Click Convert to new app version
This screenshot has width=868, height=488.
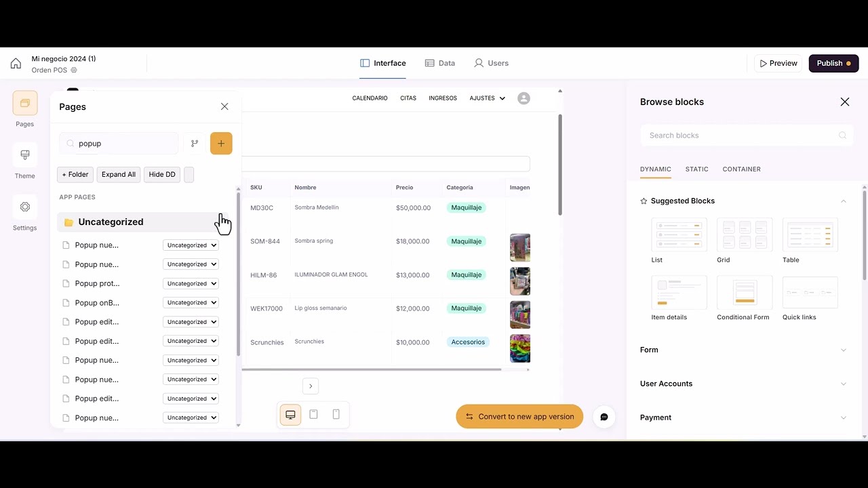pos(519,417)
